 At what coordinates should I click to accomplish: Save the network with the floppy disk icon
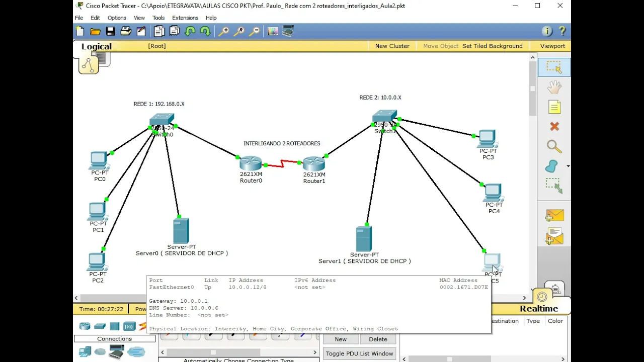tap(110, 32)
